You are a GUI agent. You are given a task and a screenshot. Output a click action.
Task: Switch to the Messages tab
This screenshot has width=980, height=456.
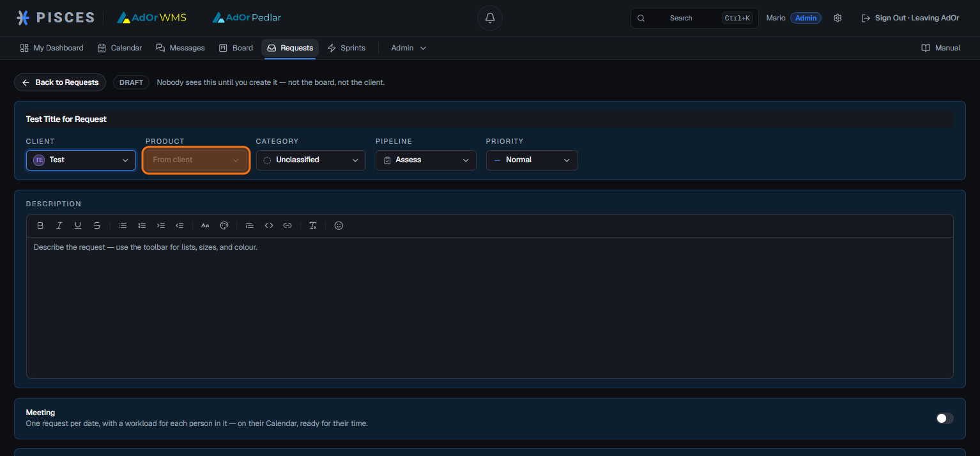[x=181, y=48]
